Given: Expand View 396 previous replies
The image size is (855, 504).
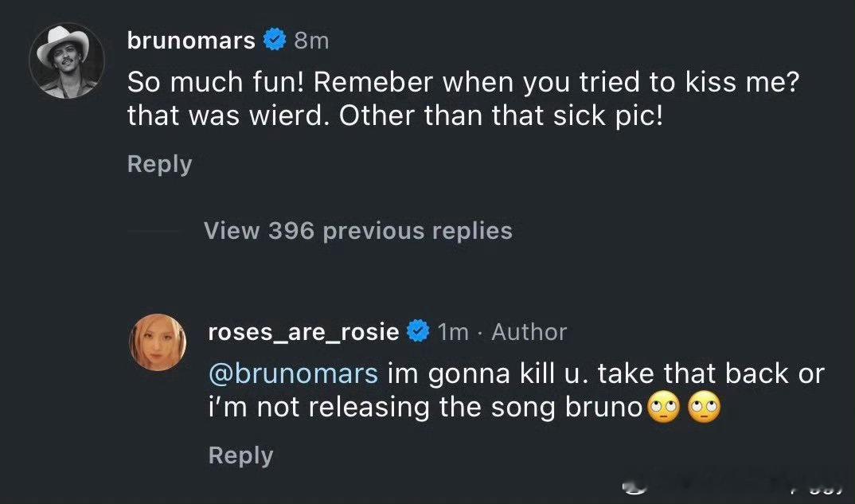Looking at the screenshot, I should pos(357,231).
